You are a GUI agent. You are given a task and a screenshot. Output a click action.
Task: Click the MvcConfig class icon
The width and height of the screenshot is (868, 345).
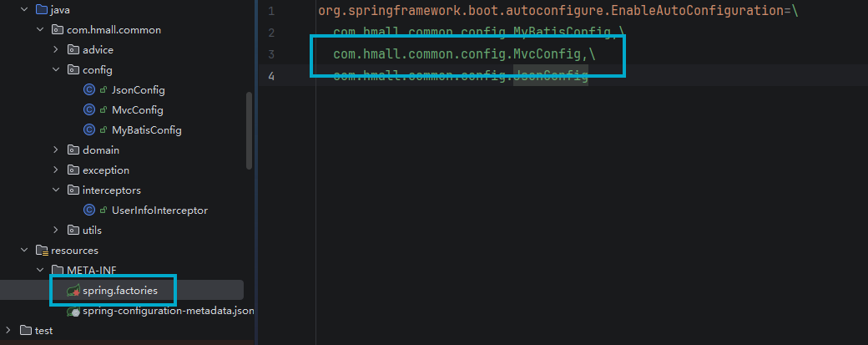click(x=89, y=110)
